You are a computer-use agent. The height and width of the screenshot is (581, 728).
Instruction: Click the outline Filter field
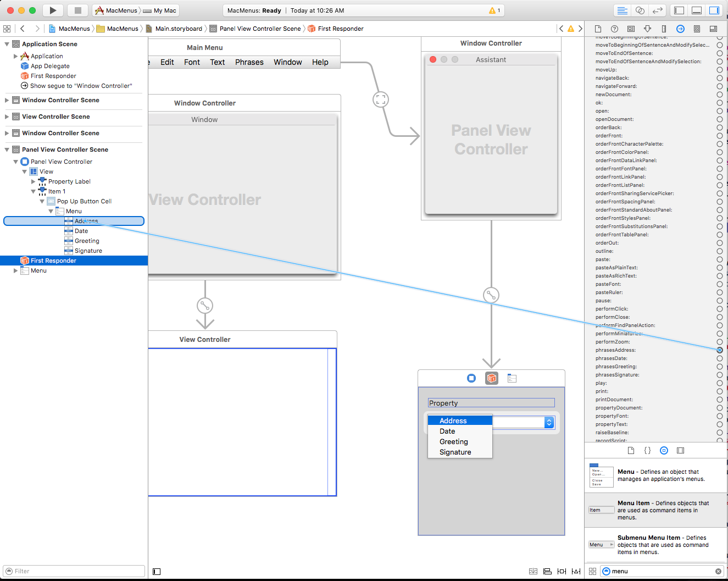click(x=74, y=571)
